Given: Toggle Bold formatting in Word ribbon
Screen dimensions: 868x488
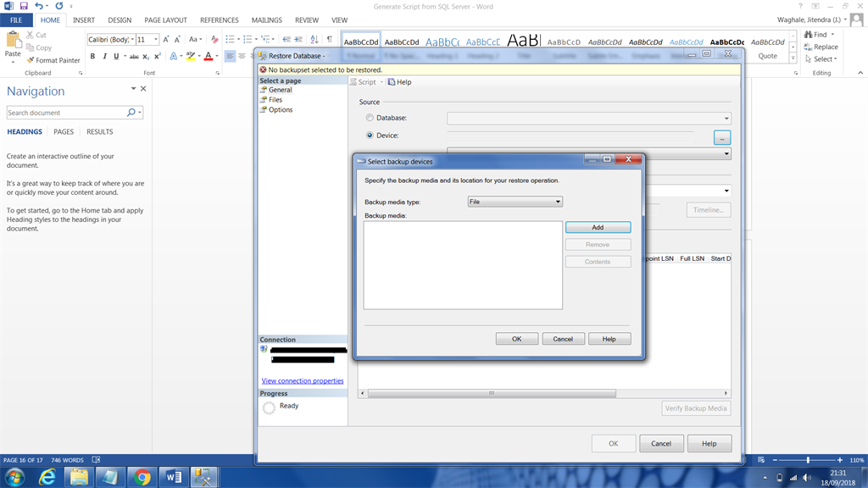Looking at the screenshot, I should click(92, 57).
